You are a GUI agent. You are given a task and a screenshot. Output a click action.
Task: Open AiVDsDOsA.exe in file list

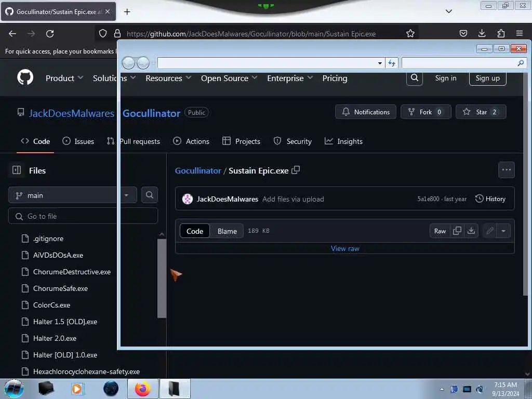point(58,255)
